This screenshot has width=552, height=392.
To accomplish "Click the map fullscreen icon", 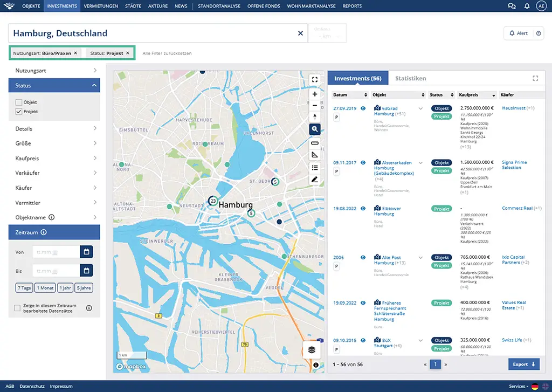I will pyautogui.click(x=315, y=80).
